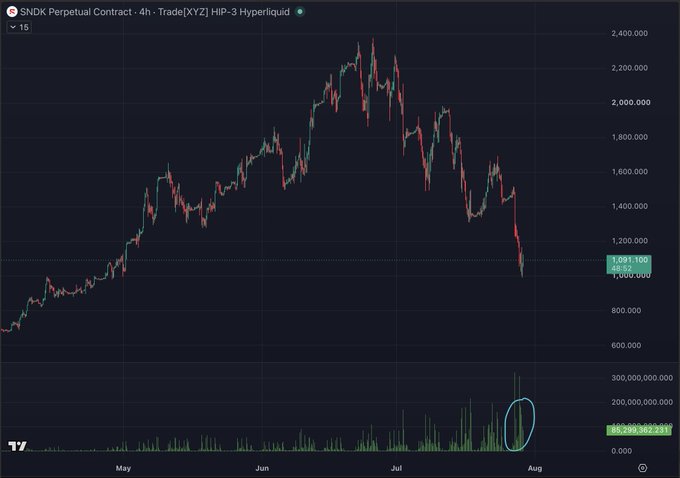Click the 0.000 volume axis label
The image size is (680, 478).
(x=621, y=451)
